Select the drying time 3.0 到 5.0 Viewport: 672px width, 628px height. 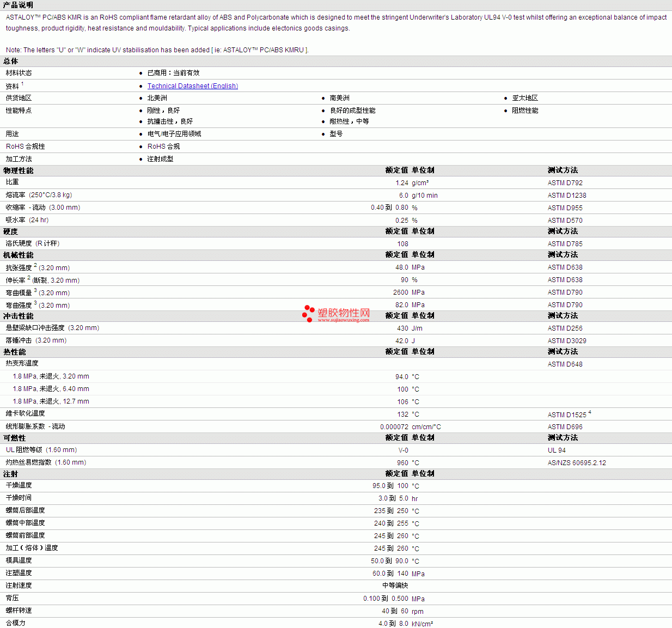pyautogui.click(x=393, y=498)
